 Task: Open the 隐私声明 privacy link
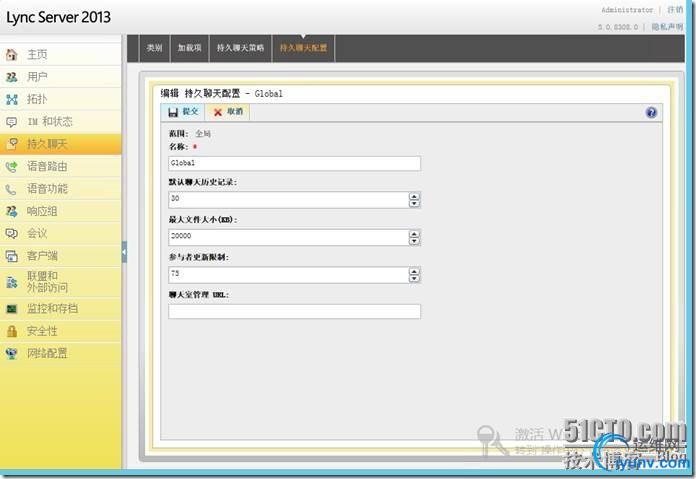668,27
